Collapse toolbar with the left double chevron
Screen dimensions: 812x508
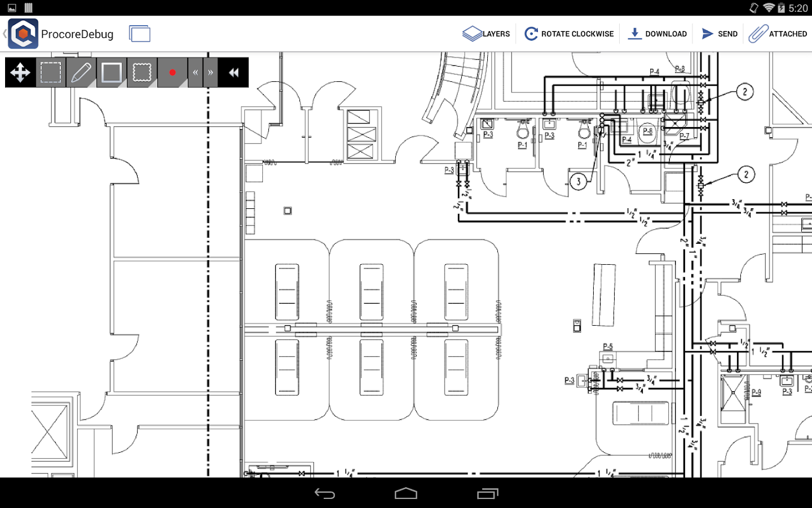[195, 72]
